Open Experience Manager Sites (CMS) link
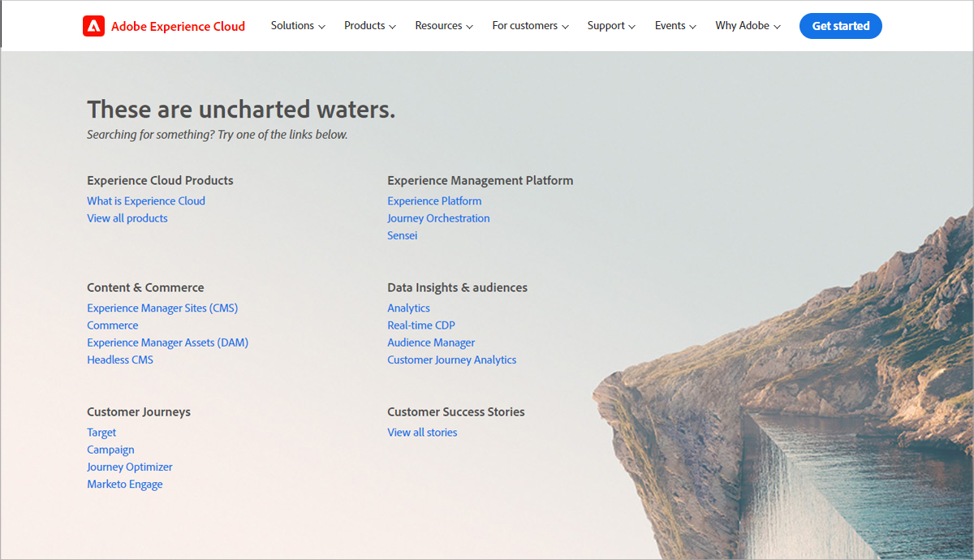The height and width of the screenshot is (560, 974). click(x=162, y=308)
